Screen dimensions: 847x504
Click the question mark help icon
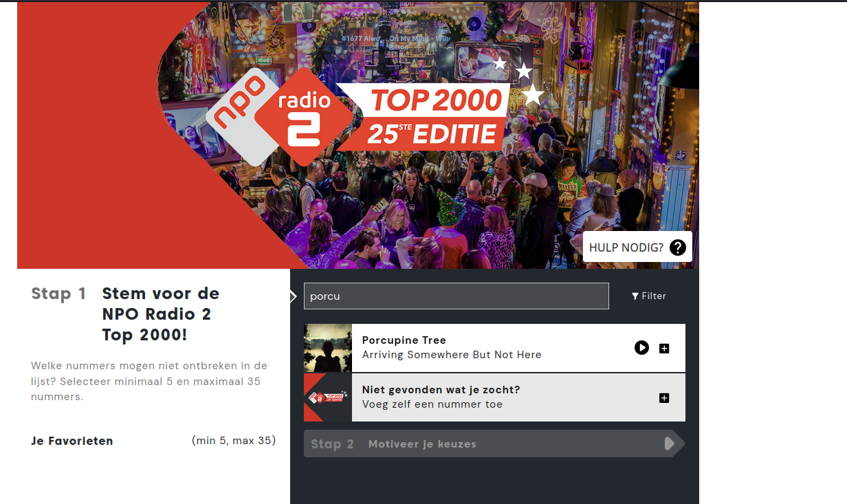[x=678, y=248]
